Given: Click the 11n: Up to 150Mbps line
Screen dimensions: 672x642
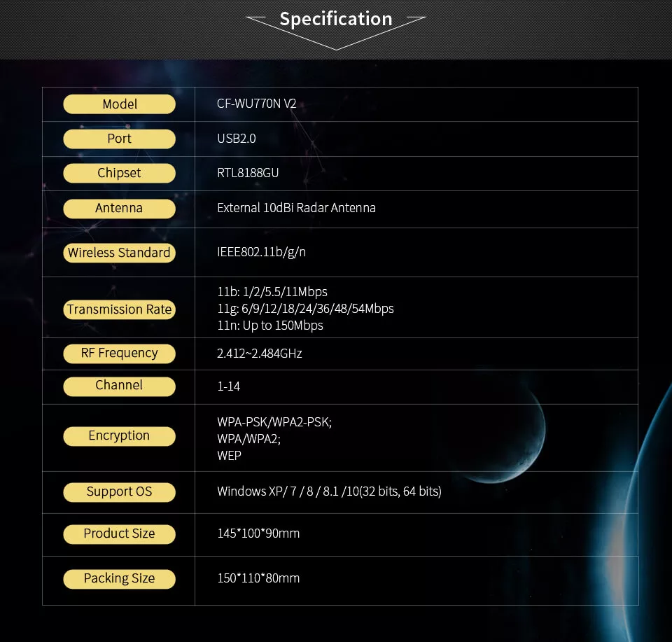Looking at the screenshot, I should click(x=270, y=326).
